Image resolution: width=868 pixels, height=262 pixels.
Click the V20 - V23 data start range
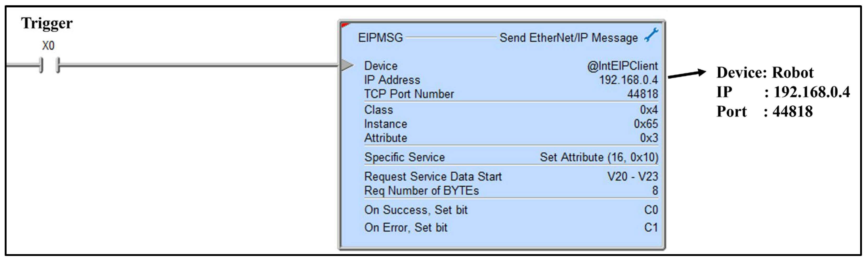click(x=632, y=177)
